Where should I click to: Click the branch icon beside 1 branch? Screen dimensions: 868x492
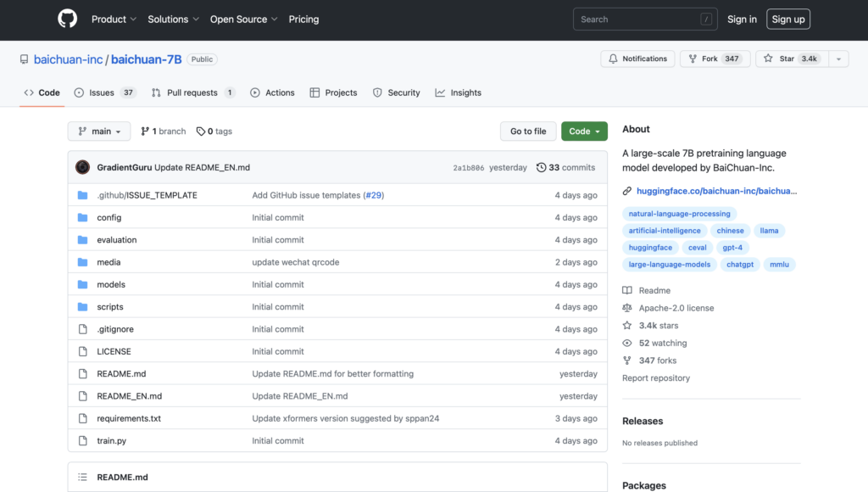coord(144,131)
